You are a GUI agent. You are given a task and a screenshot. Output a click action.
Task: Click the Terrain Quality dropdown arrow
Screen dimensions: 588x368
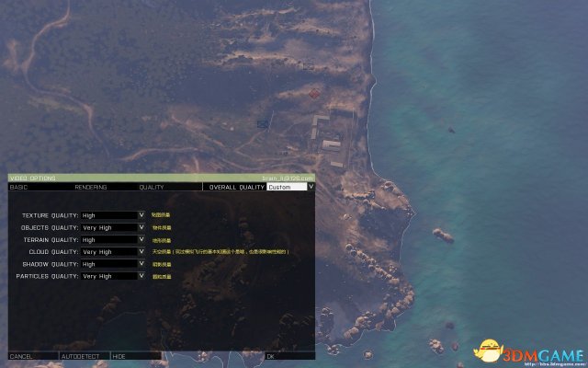coord(141,239)
